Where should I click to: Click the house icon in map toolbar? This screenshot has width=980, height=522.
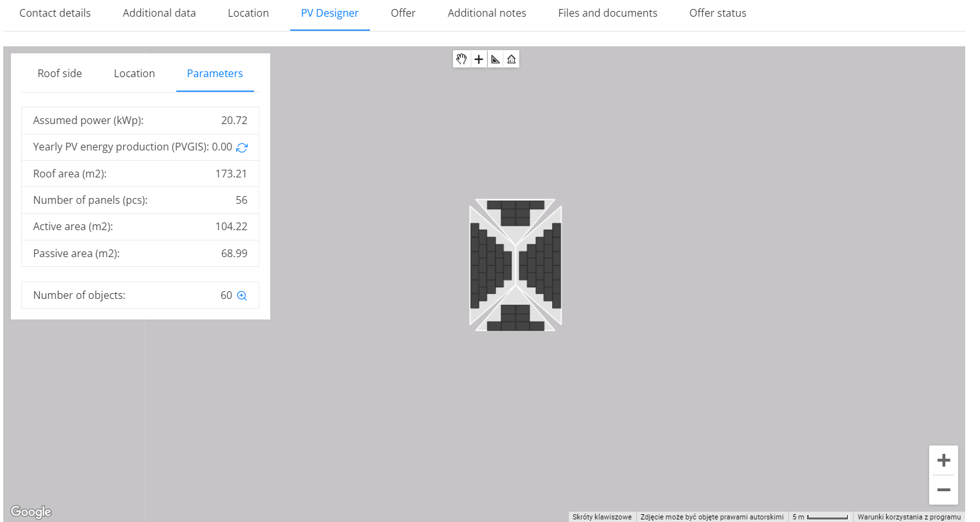click(512, 59)
